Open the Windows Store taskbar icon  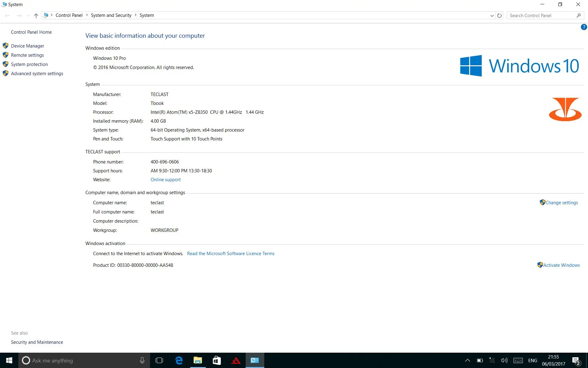(217, 360)
